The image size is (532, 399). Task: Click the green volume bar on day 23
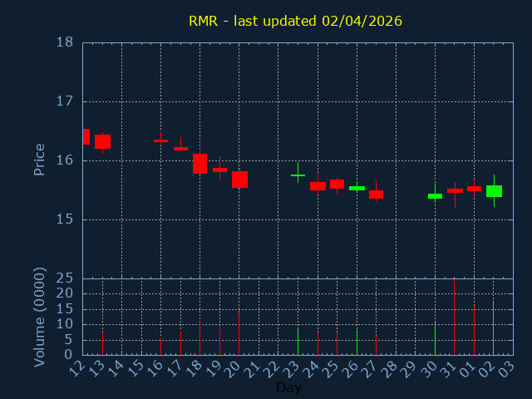point(298,341)
